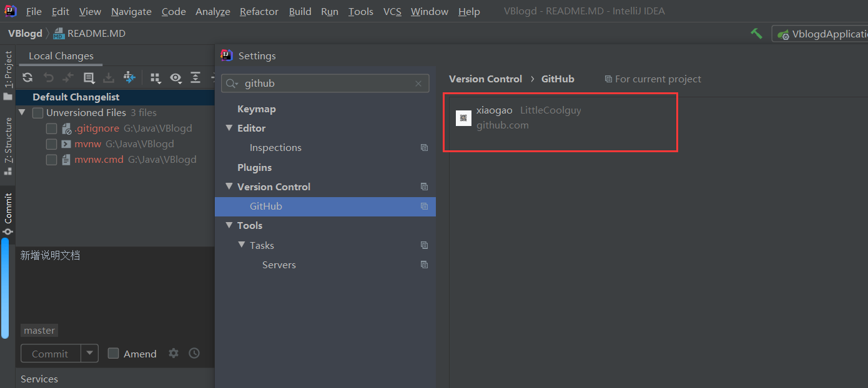This screenshot has width=868, height=388.
Task: Click Version Control in settings breadcrumb
Action: 485,79
